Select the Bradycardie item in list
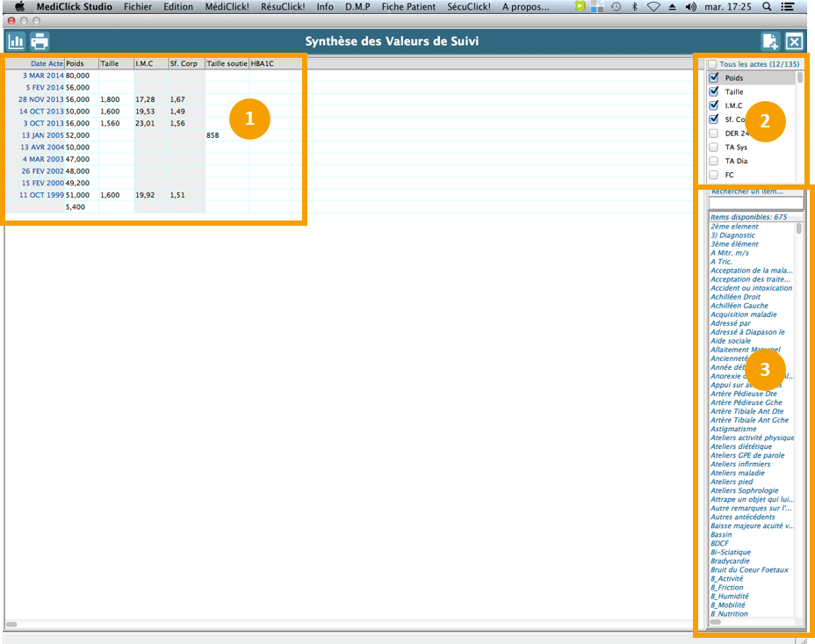 coord(736,561)
